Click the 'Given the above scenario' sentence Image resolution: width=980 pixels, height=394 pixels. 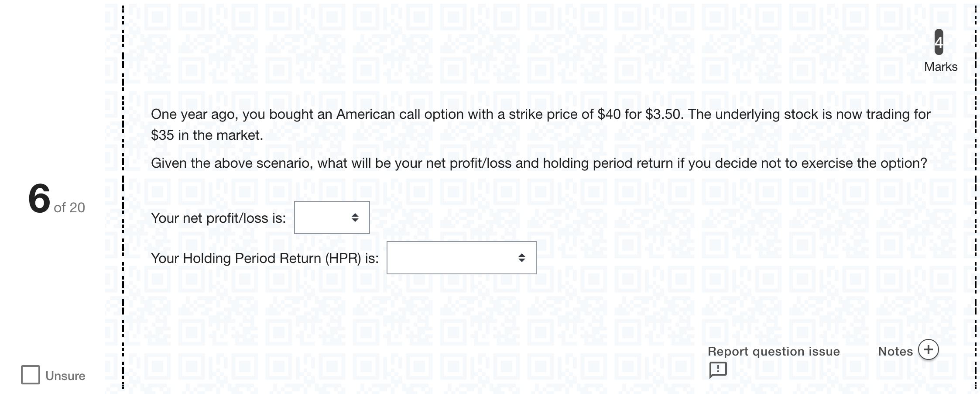click(539, 163)
